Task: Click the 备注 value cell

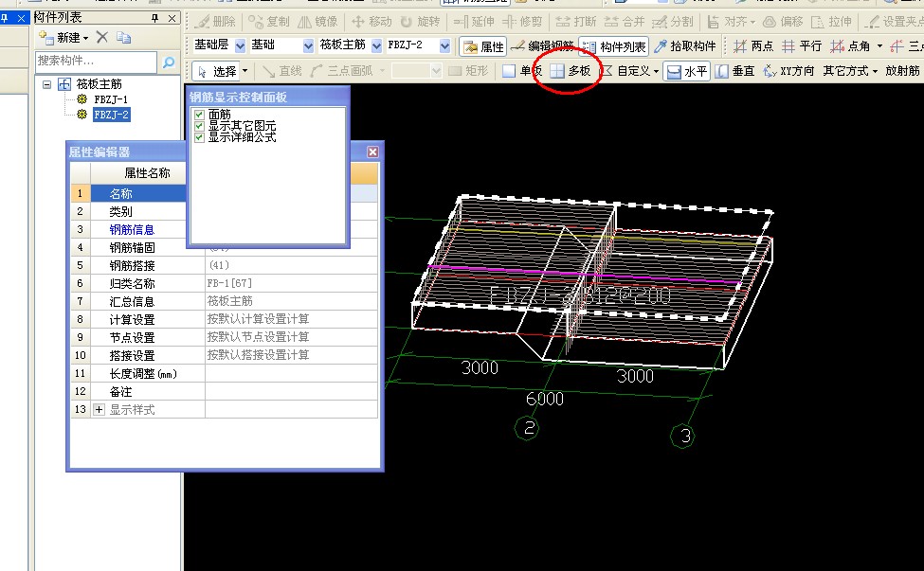Action: 291,391
